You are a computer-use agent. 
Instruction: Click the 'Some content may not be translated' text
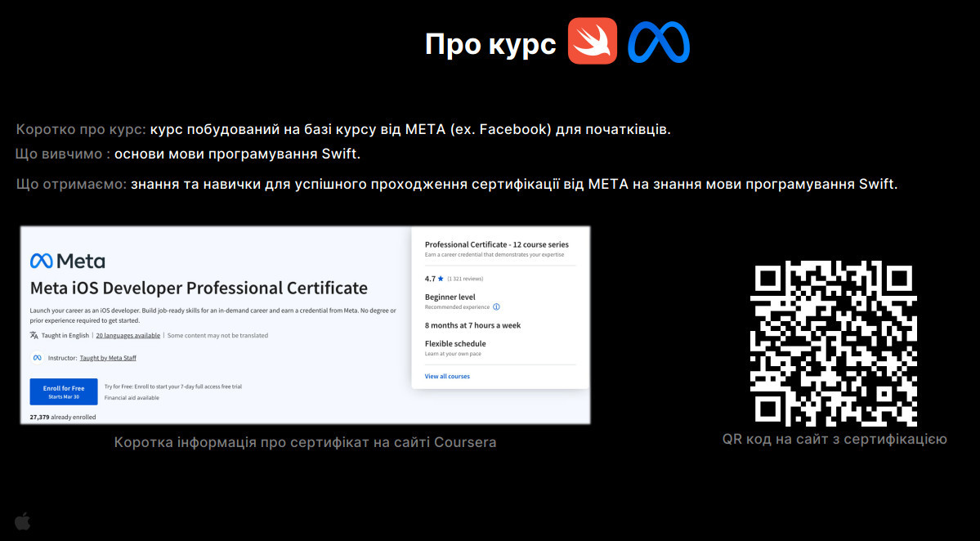217,336
